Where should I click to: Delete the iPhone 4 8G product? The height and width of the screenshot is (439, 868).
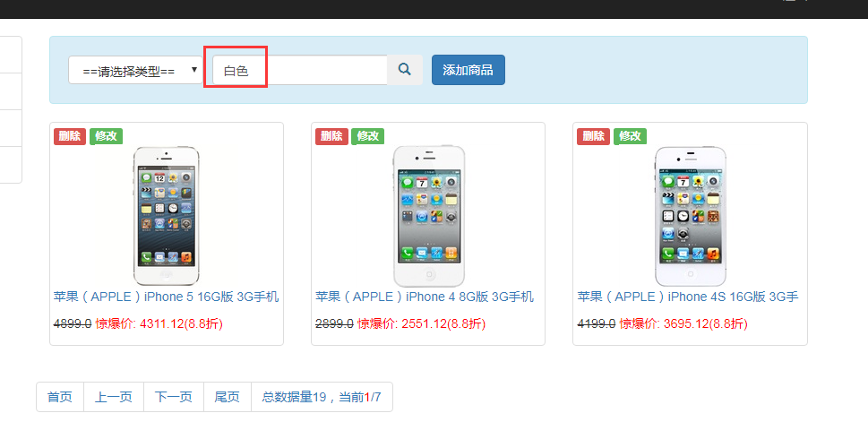click(x=331, y=136)
